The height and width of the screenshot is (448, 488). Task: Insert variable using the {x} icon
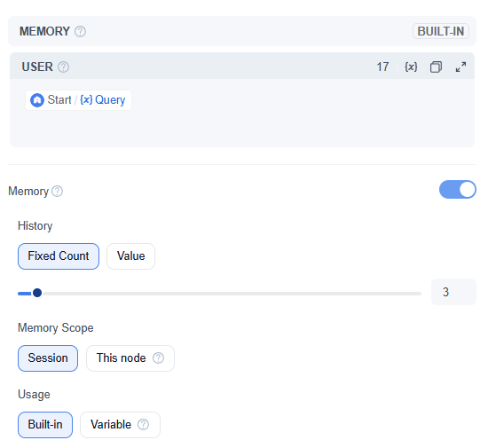click(x=411, y=67)
